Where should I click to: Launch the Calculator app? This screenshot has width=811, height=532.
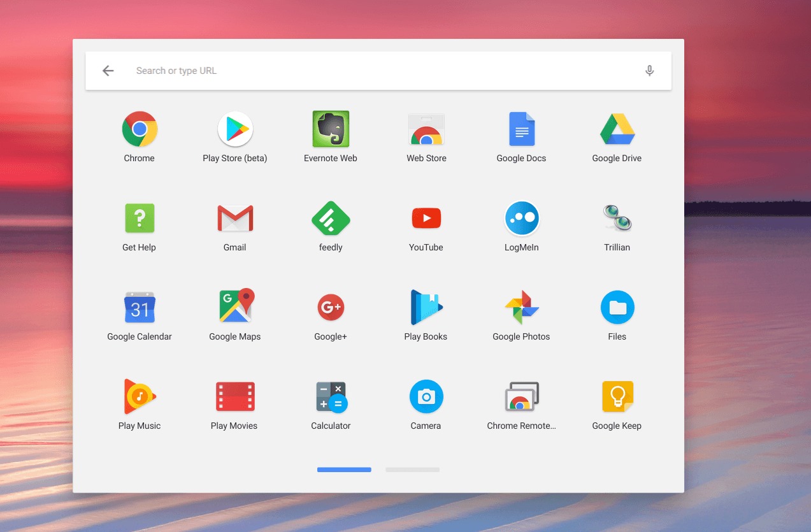click(331, 397)
